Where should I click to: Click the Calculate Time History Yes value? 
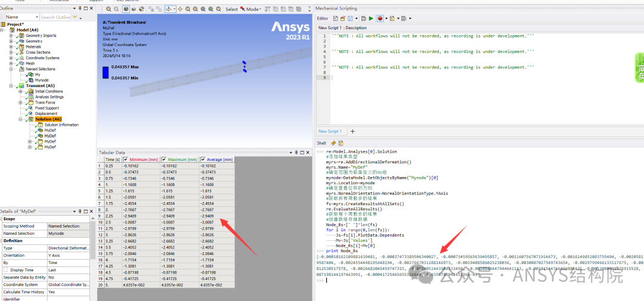click(x=68, y=292)
